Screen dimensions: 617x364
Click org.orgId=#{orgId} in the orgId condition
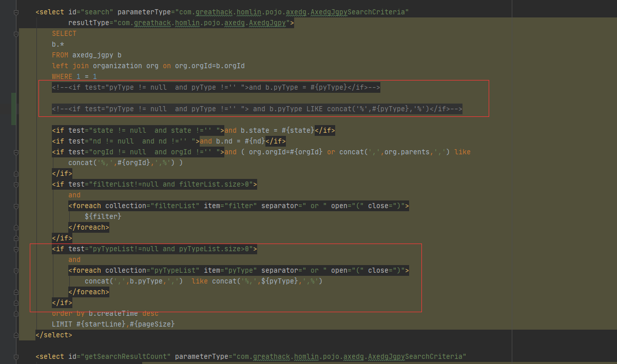tap(286, 152)
